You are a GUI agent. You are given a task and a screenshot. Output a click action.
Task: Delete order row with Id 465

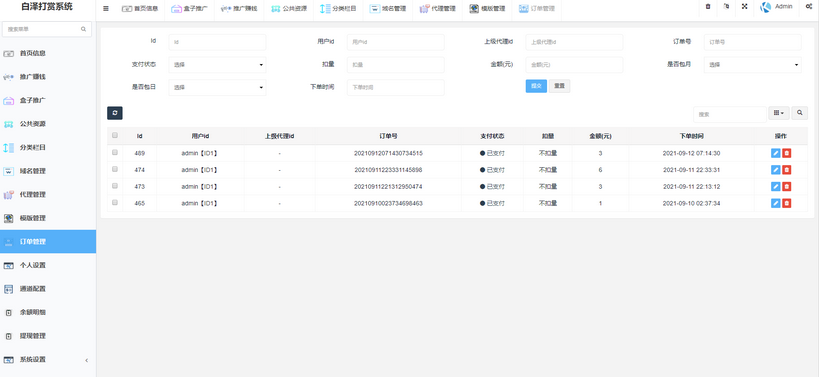coord(786,203)
